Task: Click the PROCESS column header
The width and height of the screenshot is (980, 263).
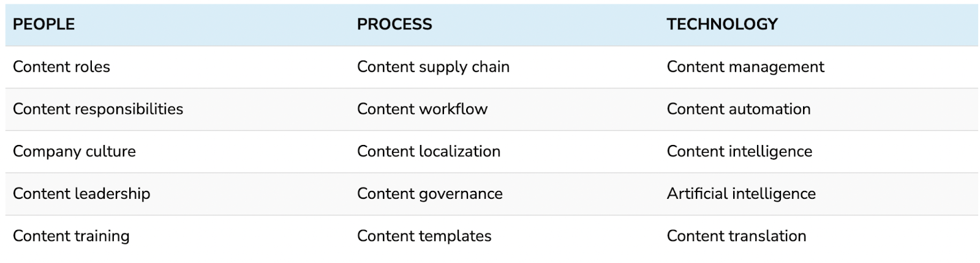Action: pyautogui.click(x=394, y=24)
